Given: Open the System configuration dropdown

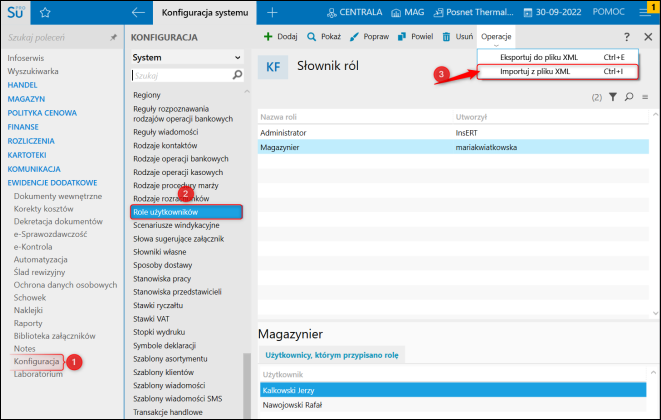Looking at the screenshot, I should click(x=187, y=57).
